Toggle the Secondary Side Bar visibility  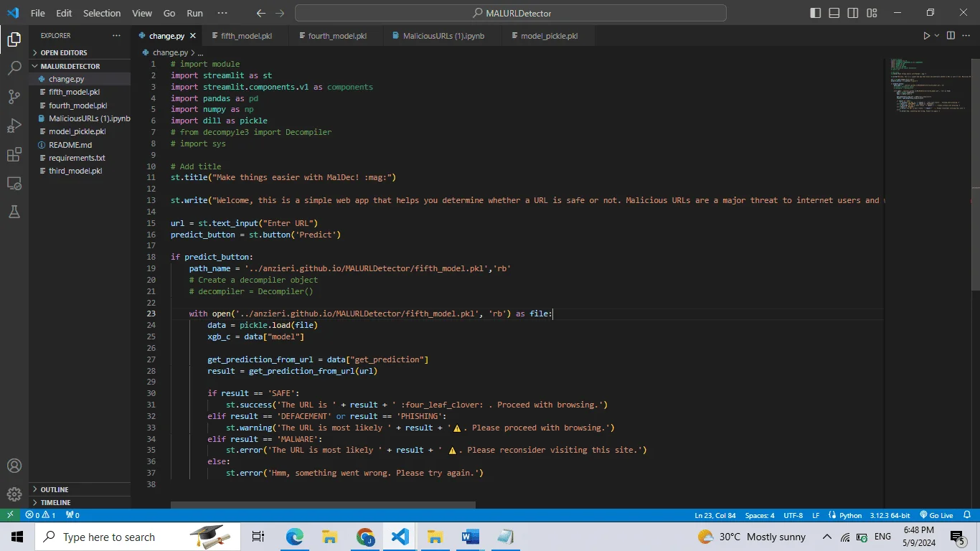pos(852,13)
